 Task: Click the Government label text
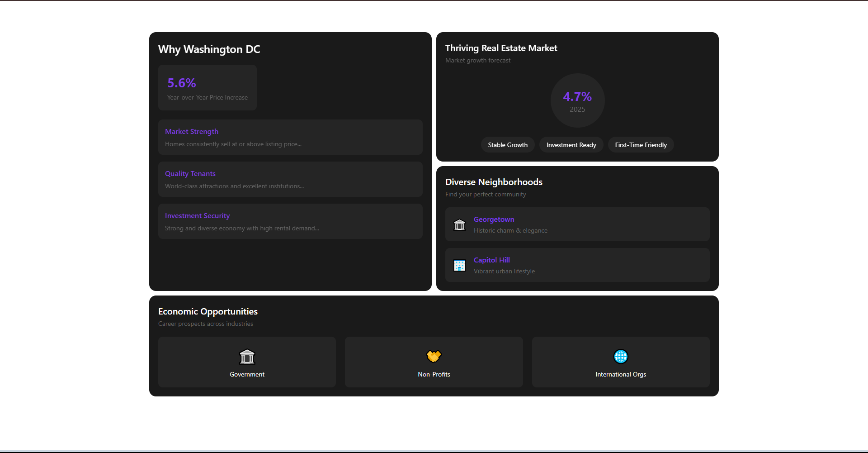247,374
